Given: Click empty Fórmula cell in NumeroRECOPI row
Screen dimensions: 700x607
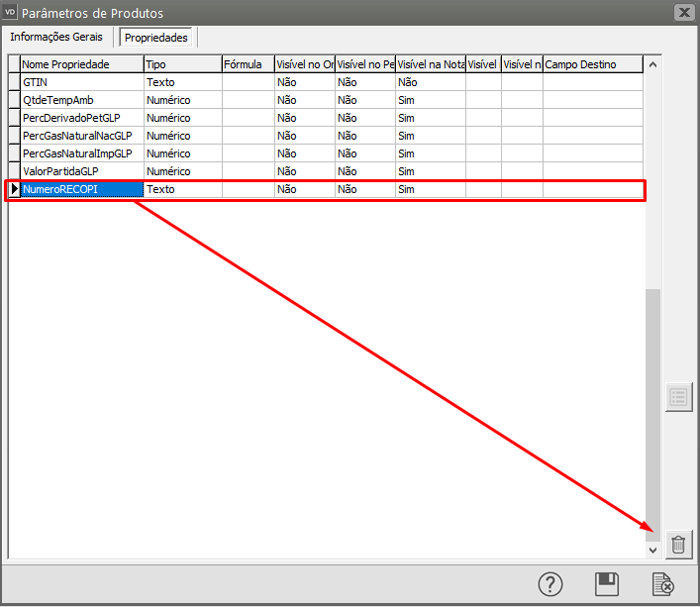Looking at the screenshot, I should tap(249, 189).
